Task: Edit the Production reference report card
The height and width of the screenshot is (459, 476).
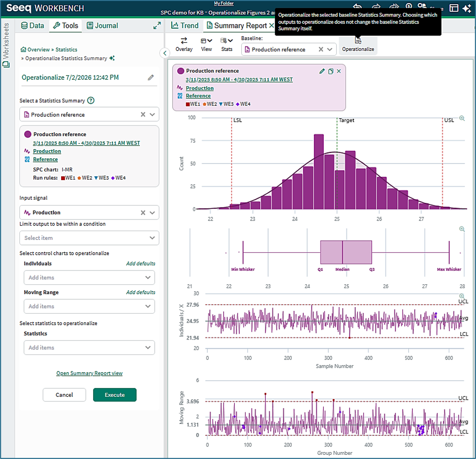Action: click(322, 71)
